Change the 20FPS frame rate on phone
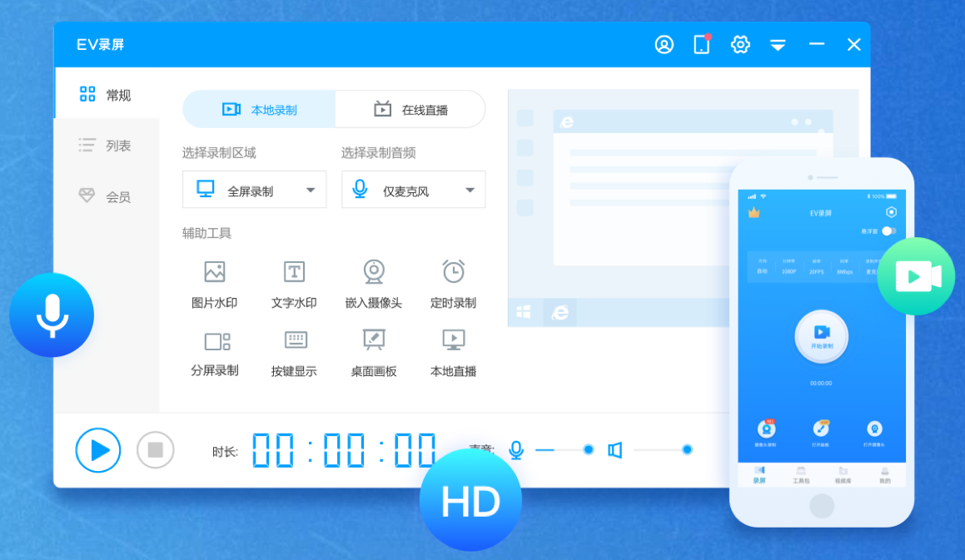Viewport: 965px width, 560px height. point(817,266)
